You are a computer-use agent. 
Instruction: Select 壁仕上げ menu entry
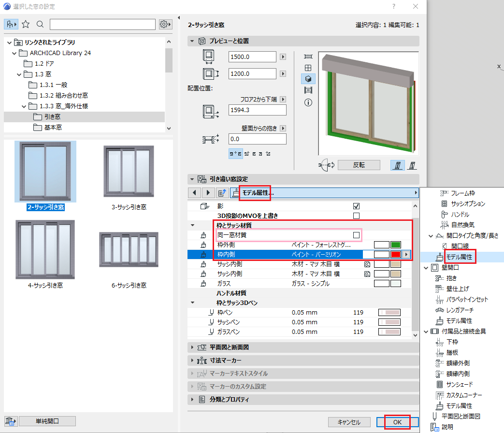point(458,289)
